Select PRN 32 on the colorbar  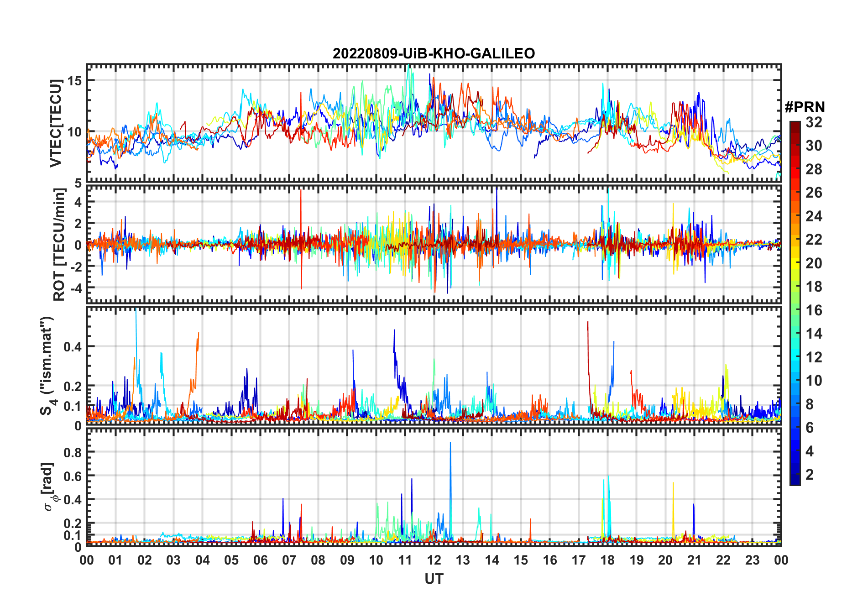click(x=814, y=122)
